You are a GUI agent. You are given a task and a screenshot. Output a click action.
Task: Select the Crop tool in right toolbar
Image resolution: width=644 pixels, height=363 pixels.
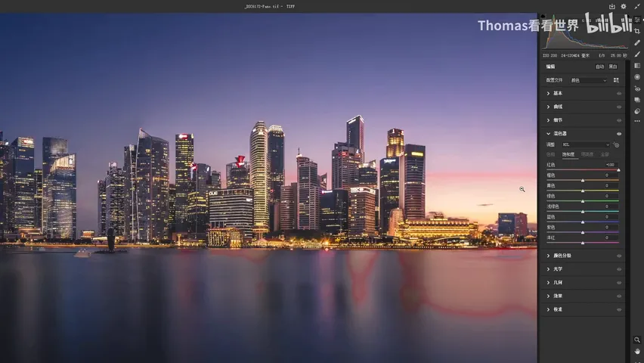click(637, 31)
